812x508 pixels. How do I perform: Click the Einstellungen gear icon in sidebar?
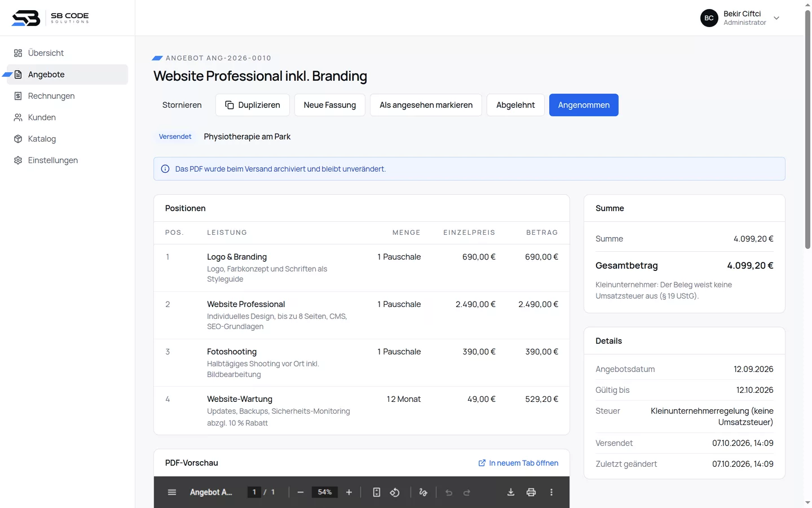(18, 160)
